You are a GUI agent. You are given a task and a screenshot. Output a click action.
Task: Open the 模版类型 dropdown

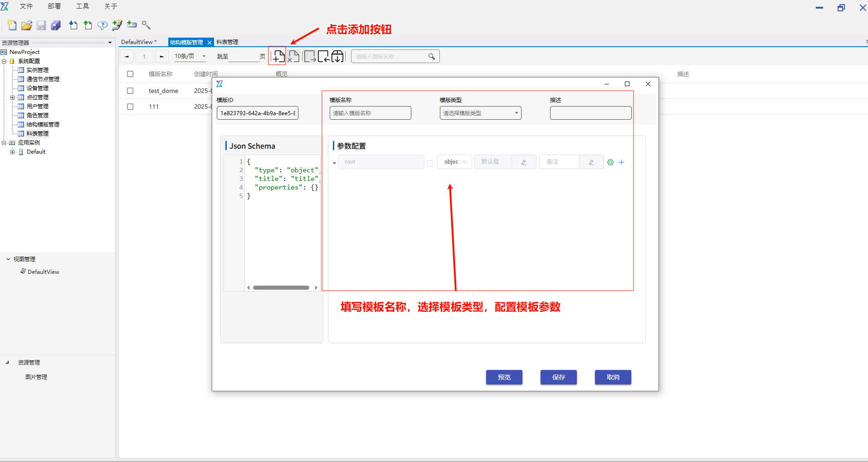(x=480, y=113)
